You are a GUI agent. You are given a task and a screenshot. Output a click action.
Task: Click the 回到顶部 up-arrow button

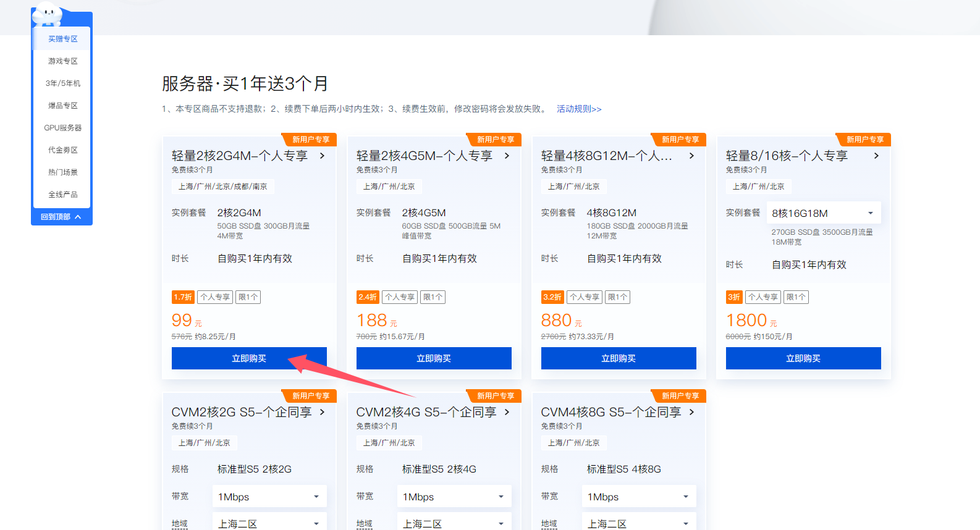tap(62, 217)
